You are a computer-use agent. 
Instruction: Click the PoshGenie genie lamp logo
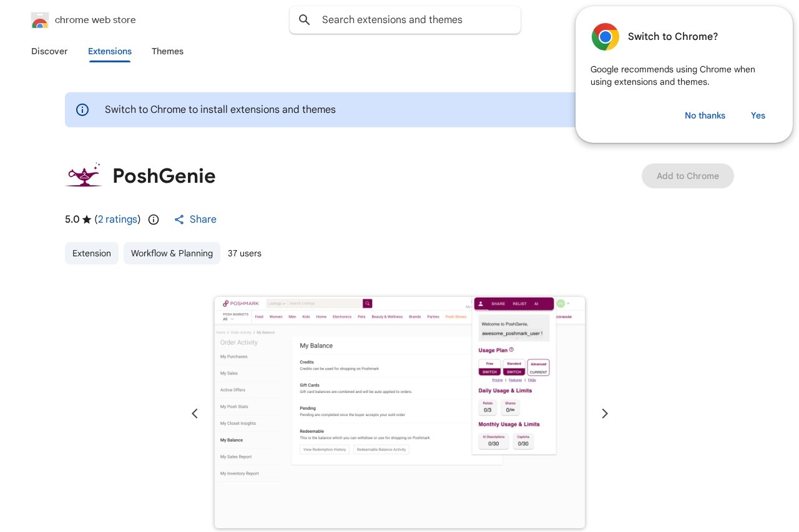click(x=84, y=175)
